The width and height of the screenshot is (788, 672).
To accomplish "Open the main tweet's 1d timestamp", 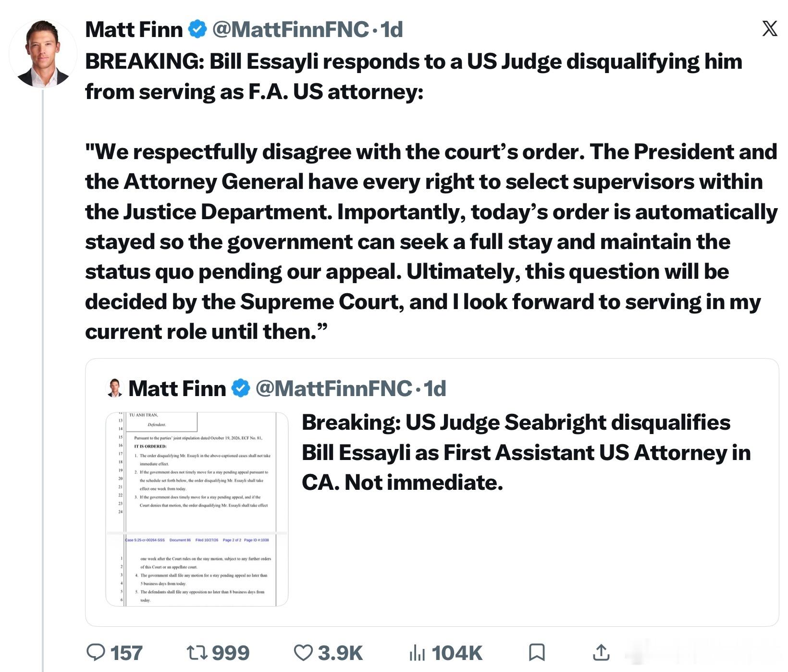I will pyautogui.click(x=392, y=29).
